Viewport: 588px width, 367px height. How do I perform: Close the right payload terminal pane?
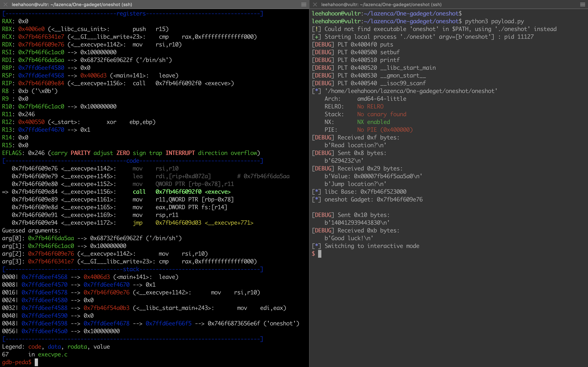pyautogui.click(x=315, y=4)
